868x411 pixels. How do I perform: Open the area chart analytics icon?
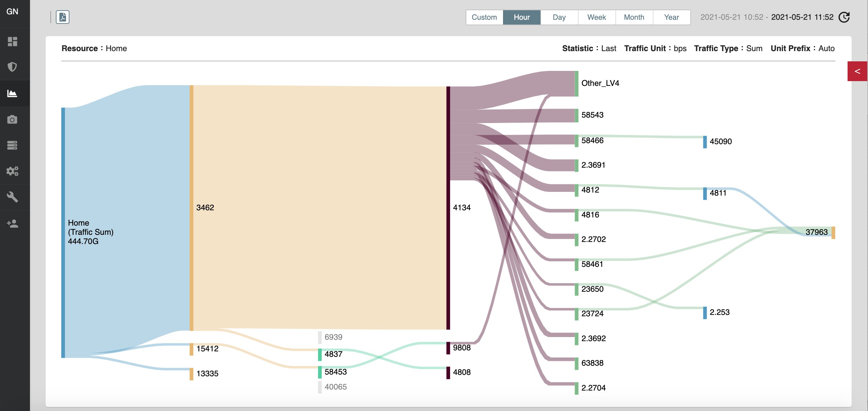pyautogui.click(x=12, y=93)
